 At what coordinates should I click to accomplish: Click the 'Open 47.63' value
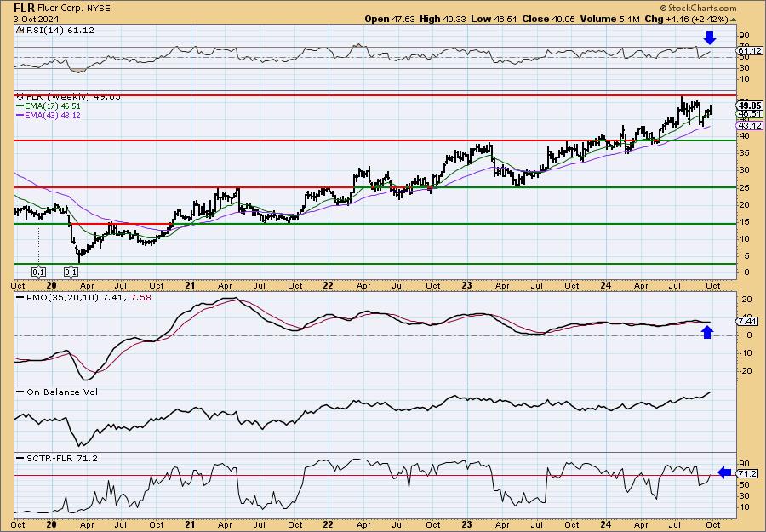390,19
